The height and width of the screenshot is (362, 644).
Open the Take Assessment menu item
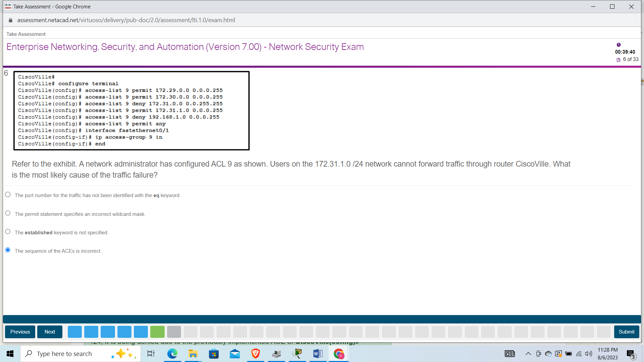[x=25, y=34]
